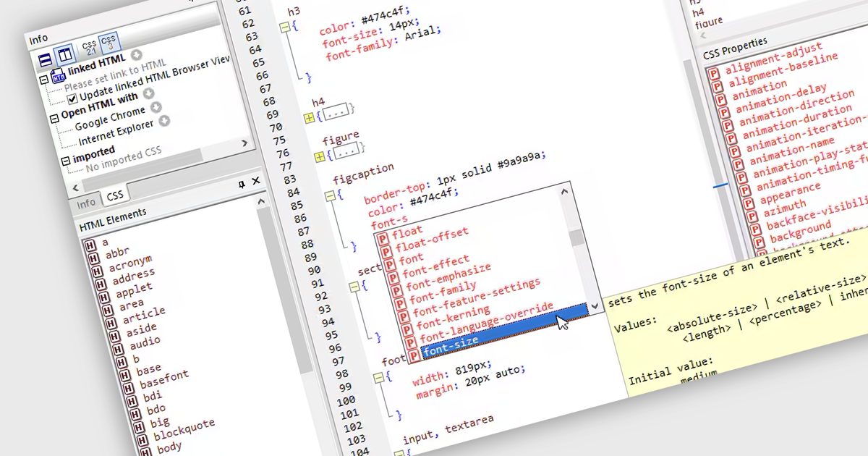Collapse the h3 rule block in editor
868x456 pixels.
click(285, 27)
